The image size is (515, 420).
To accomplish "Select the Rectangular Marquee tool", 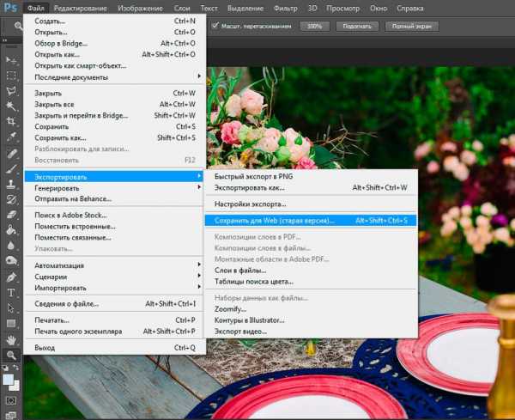I will click(11, 76).
